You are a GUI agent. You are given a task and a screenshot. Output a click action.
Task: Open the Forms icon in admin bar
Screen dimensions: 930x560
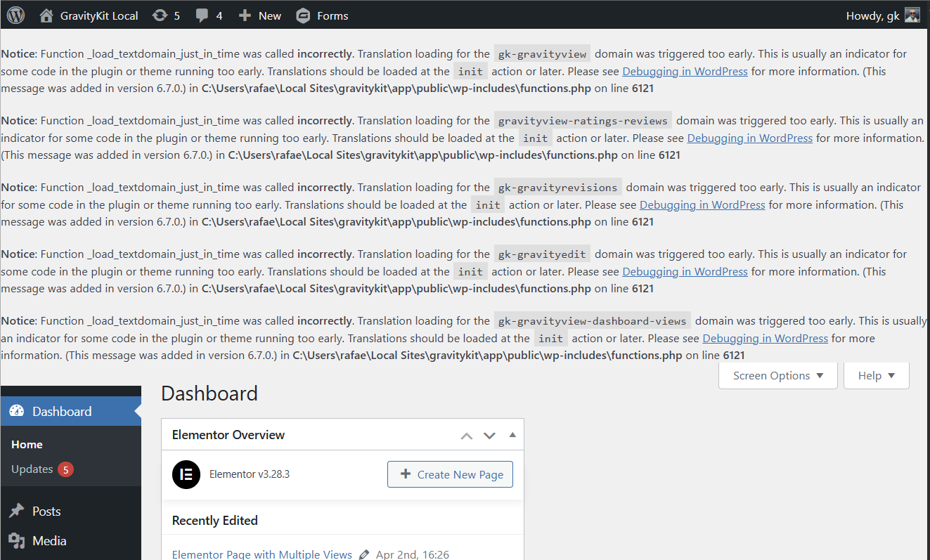304,15
